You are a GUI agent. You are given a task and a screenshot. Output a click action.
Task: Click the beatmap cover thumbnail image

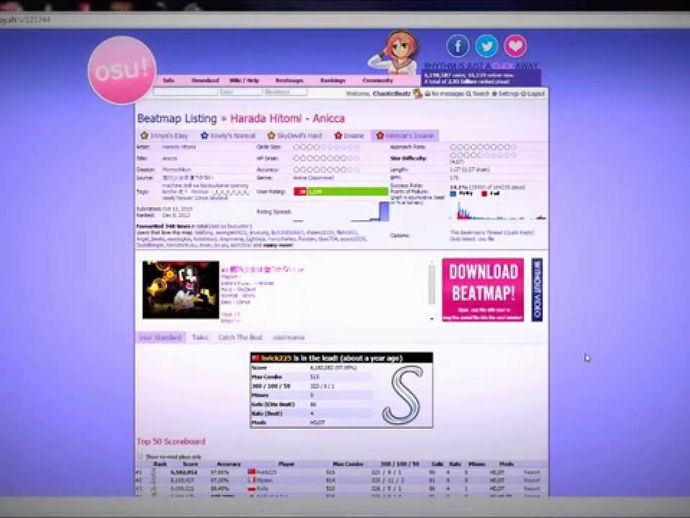pyautogui.click(x=181, y=290)
